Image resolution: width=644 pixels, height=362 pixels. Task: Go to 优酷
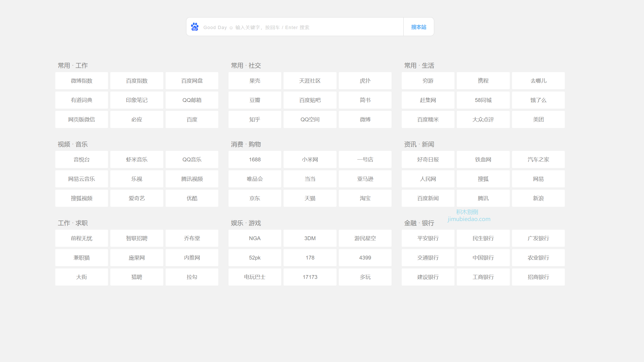click(192, 198)
